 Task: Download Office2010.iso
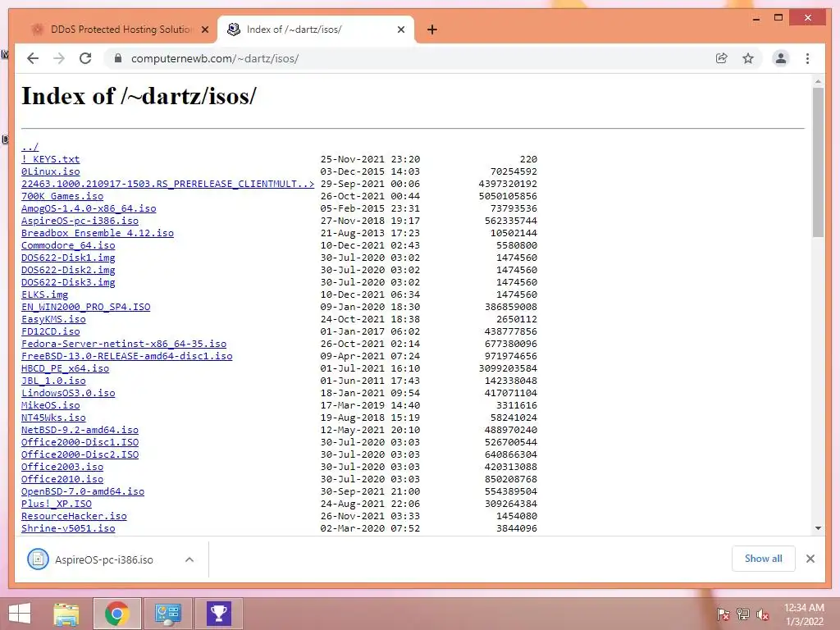click(62, 479)
